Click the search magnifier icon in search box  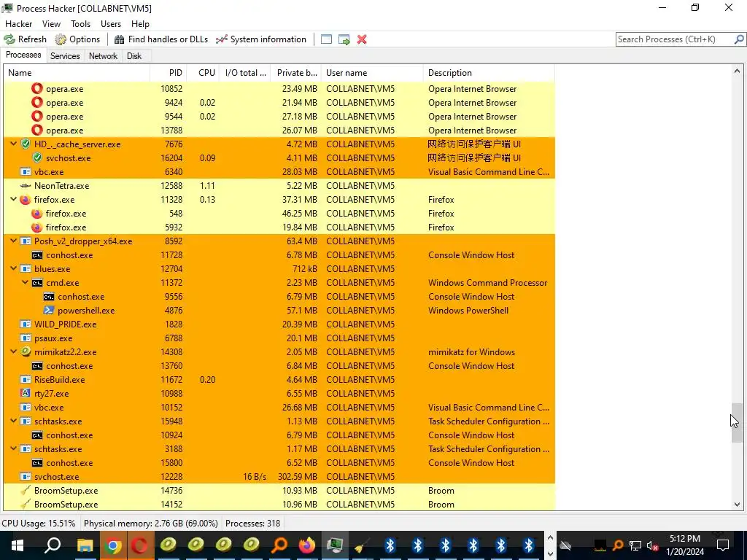click(x=738, y=39)
